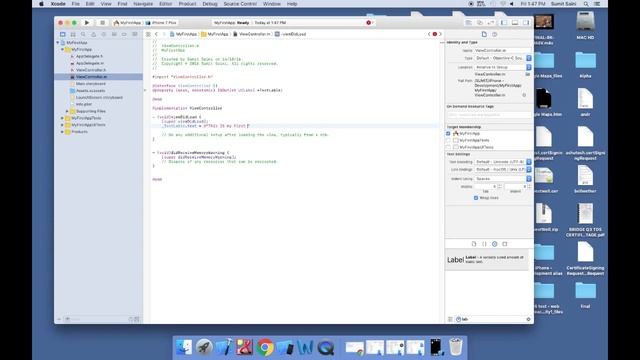The image size is (640, 360).
Task: Toggle the navigator panel visibility
Action: click(504, 23)
